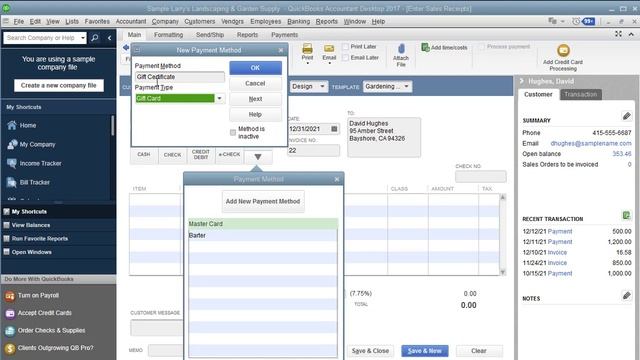Switch to Transaction tab
This screenshot has height=360, width=640.
coord(580,94)
